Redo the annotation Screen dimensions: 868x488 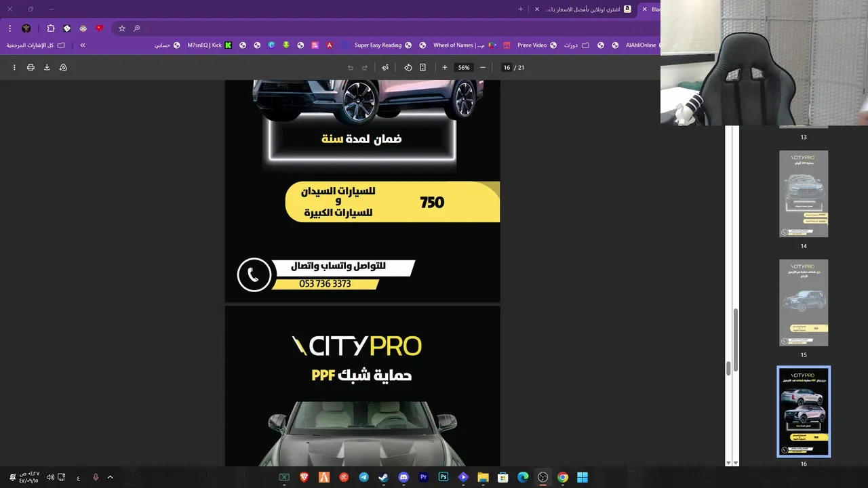[x=365, y=67]
